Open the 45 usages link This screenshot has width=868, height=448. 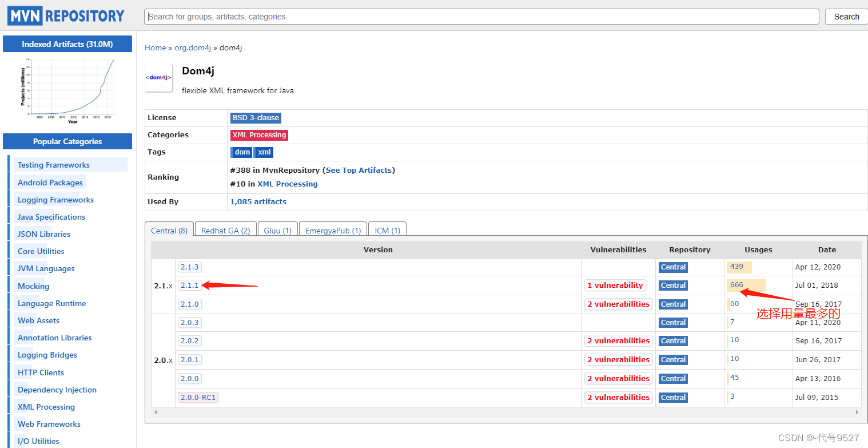734,378
